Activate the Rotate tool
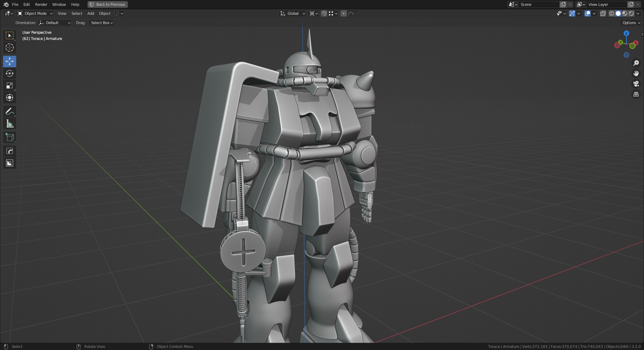Image resolution: width=644 pixels, height=350 pixels. pyautogui.click(x=10, y=73)
